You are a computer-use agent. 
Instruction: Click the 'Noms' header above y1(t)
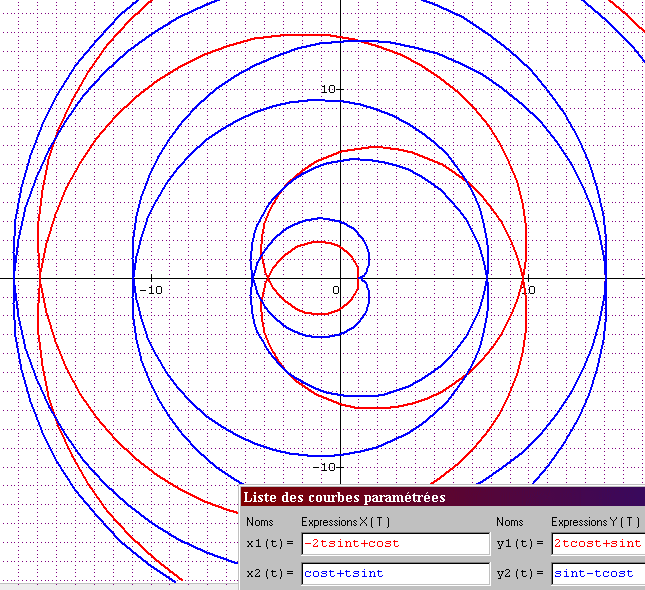509,522
